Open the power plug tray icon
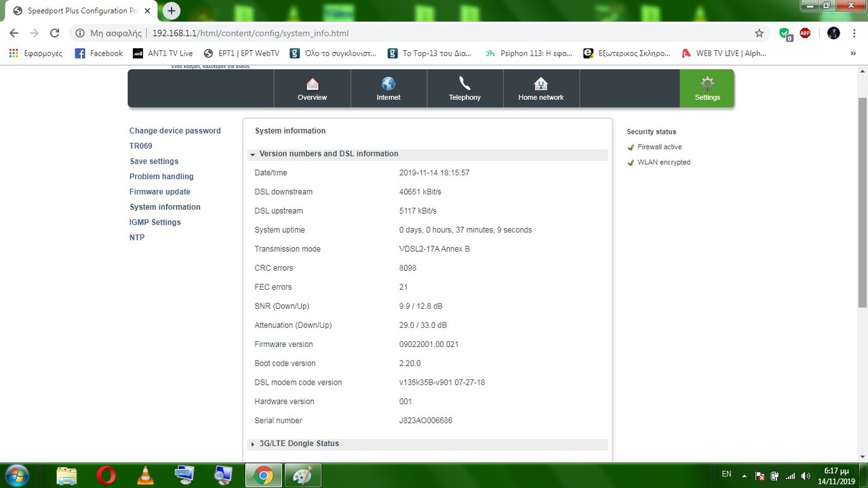Screen dimensions: 868x488 [x=775, y=476]
